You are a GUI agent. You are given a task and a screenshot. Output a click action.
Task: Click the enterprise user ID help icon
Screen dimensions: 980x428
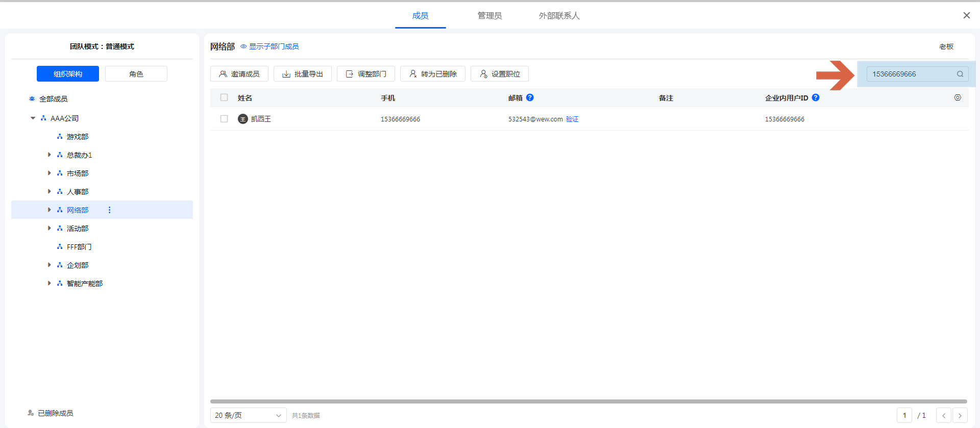point(816,97)
